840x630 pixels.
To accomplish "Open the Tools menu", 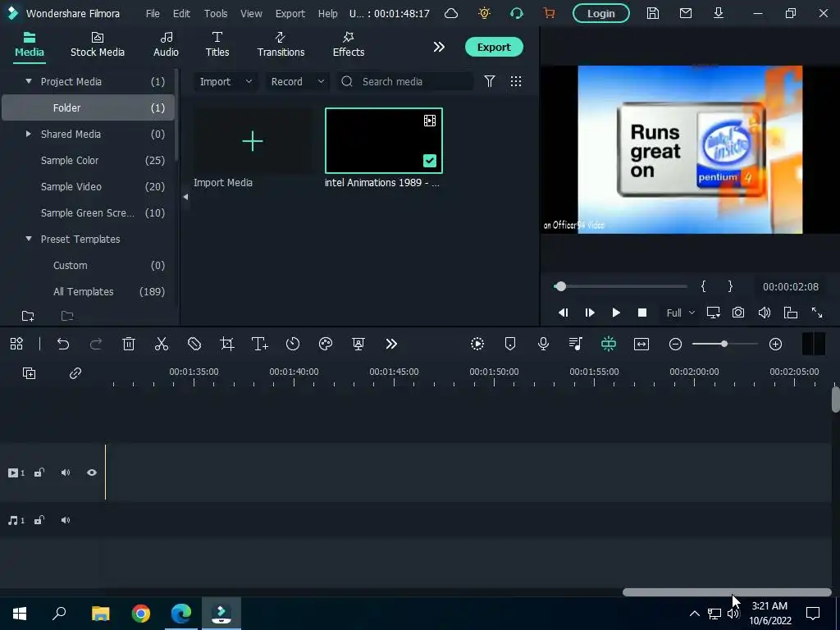I will [216, 13].
